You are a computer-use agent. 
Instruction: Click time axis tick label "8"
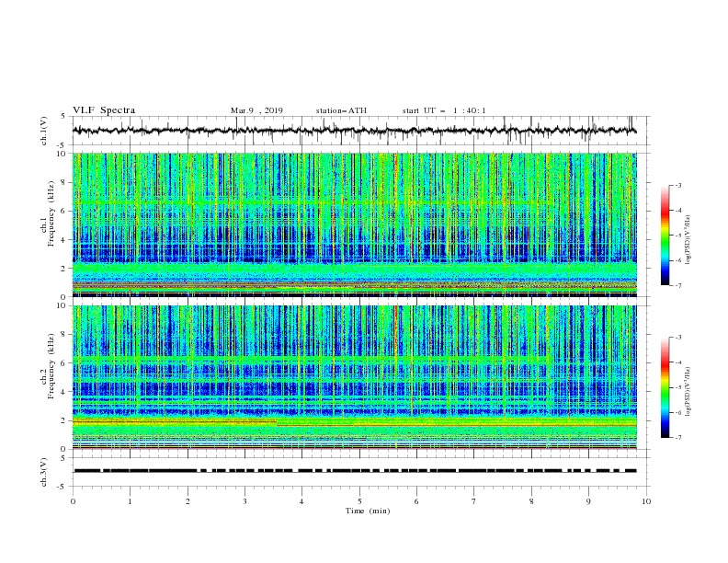[x=531, y=501]
